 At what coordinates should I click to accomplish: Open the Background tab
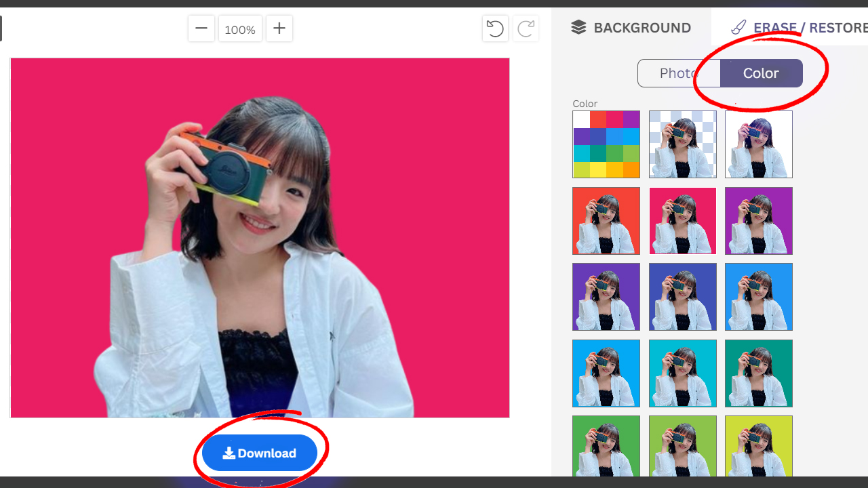tap(631, 28)
